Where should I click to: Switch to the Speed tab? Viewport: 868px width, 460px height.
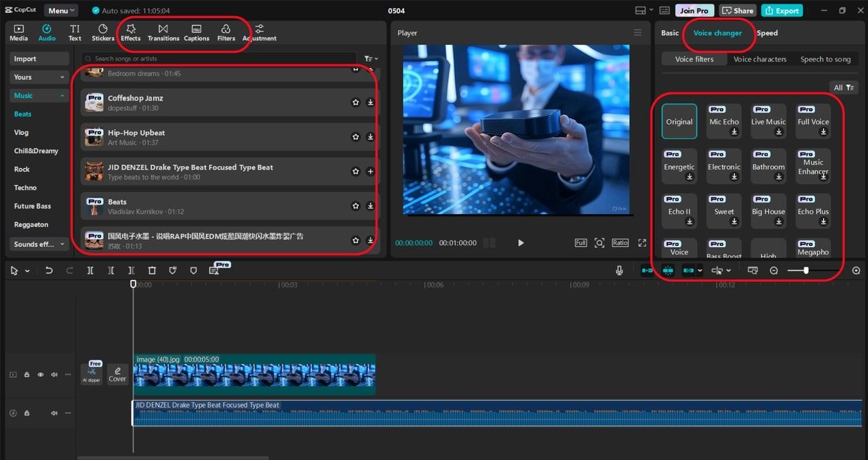coord(767,33)
